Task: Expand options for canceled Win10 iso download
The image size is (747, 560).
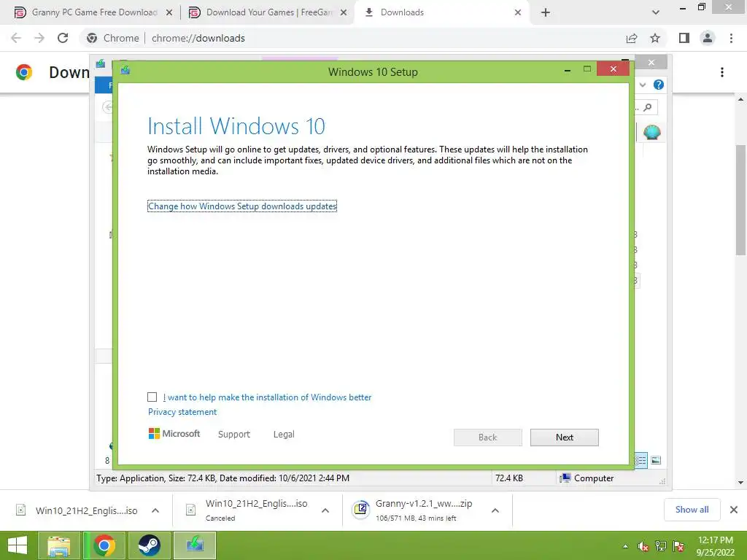Action: coord(325,510)
